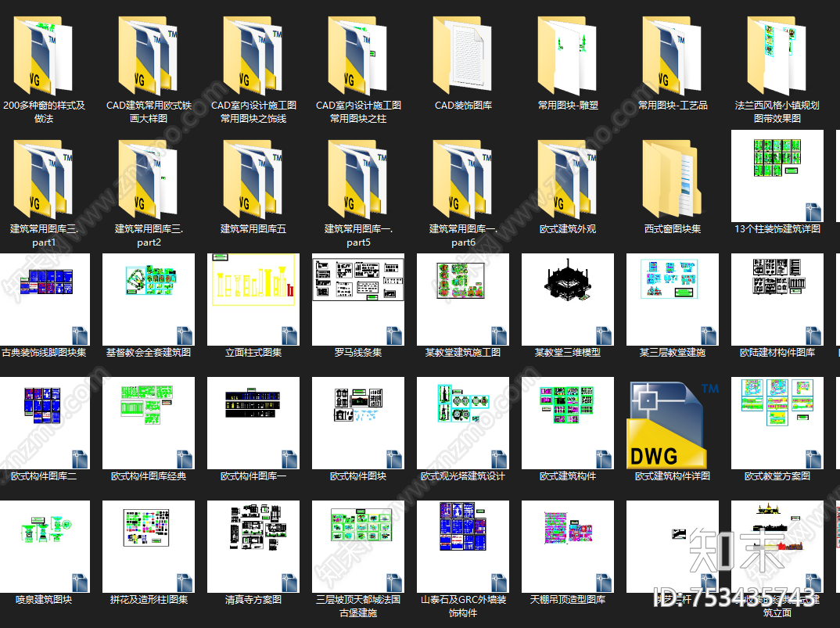Select the 欧陆建材构件图库 thumbnail
The image size is (840, 628).
click(x=777, y=300)
